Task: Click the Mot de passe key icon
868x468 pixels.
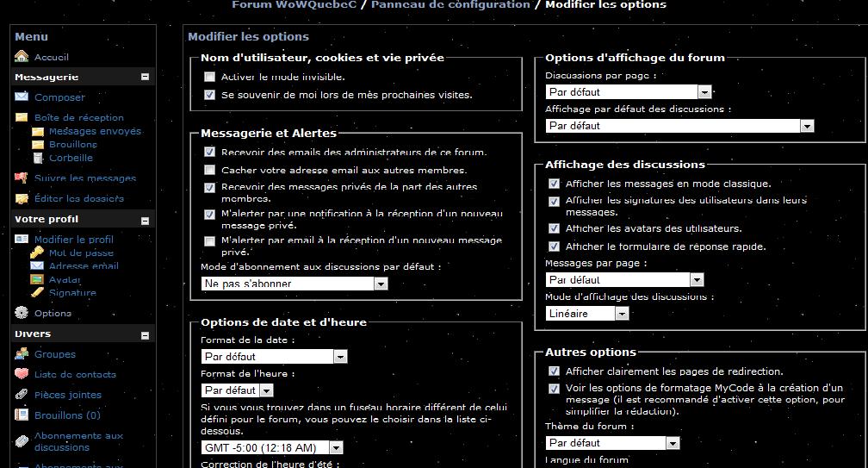Action: pyautogui.click(x=37, y=253)
